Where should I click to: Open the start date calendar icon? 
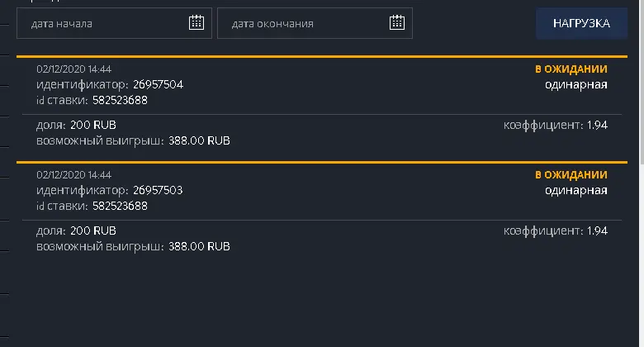pos(197,22)
